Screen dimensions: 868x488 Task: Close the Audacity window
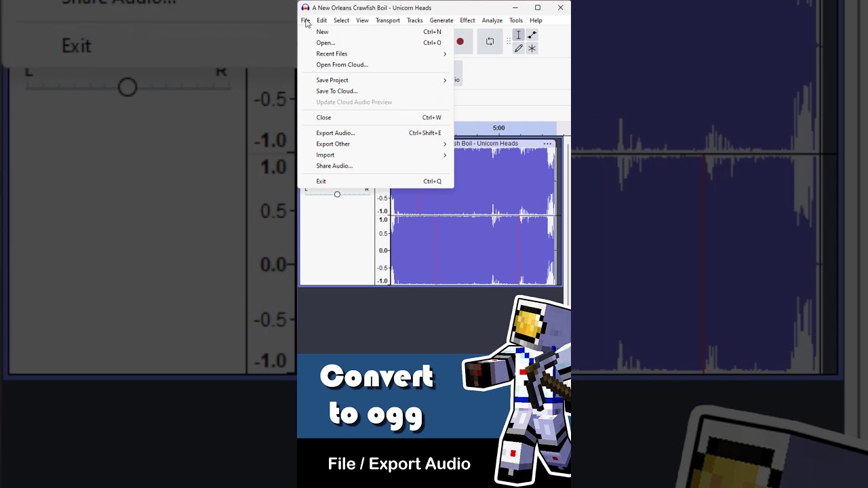click(560, 7)
